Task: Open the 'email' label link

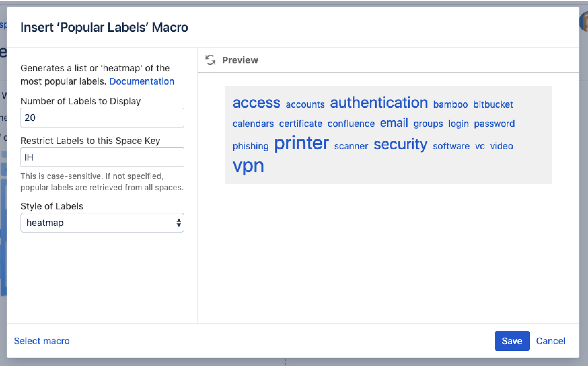Action: click(394, 123)
